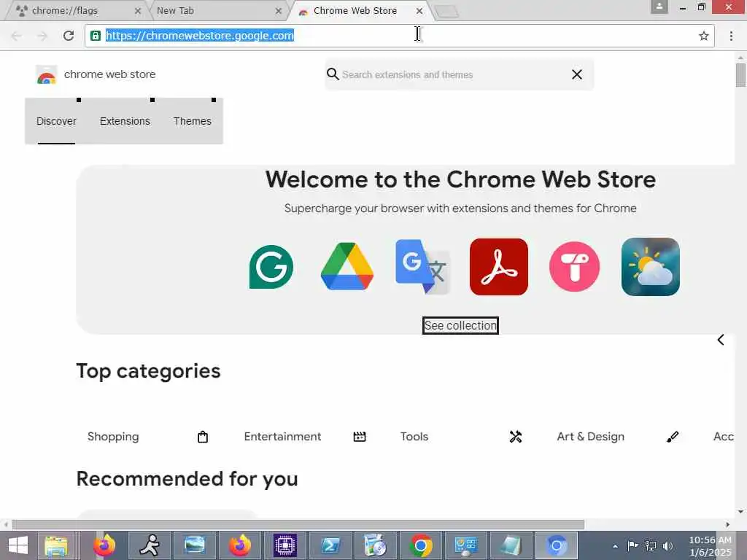The height and width of the screenshot is (560, 747).
Task: Open the Art & Design category
Action: point(590,437)
